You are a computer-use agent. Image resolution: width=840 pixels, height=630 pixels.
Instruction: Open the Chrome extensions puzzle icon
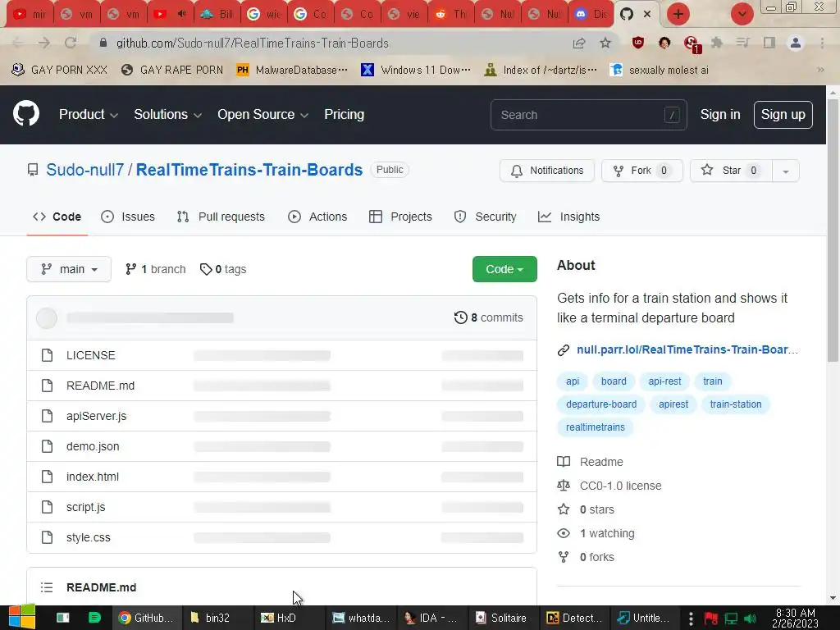point(717,43)
